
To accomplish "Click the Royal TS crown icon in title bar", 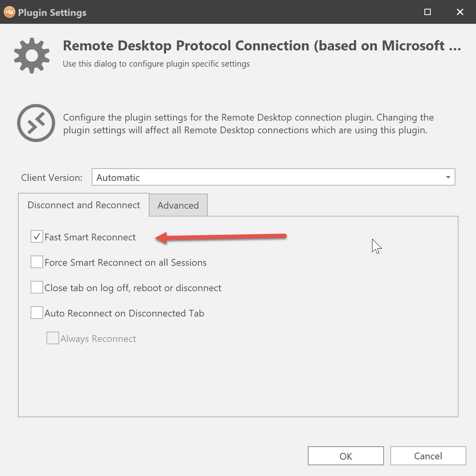I will [10, 12].
